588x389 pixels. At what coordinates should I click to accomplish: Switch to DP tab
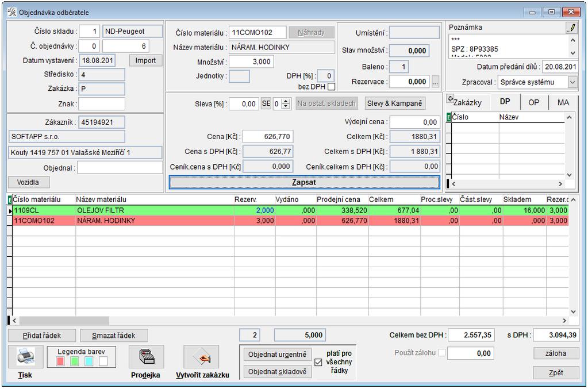click(505, 102)
